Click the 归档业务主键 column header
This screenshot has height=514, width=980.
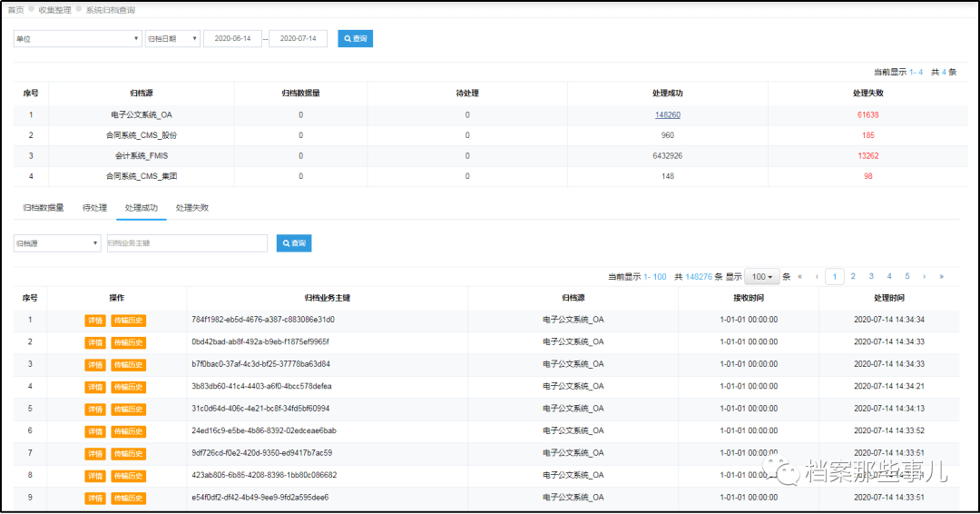pyautogui.click(x=327, y=298)
